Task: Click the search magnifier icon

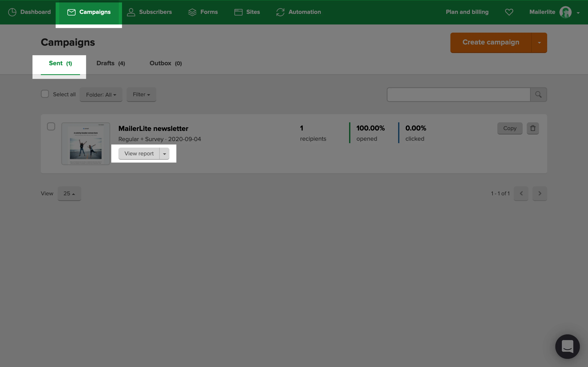Action: 538,94
